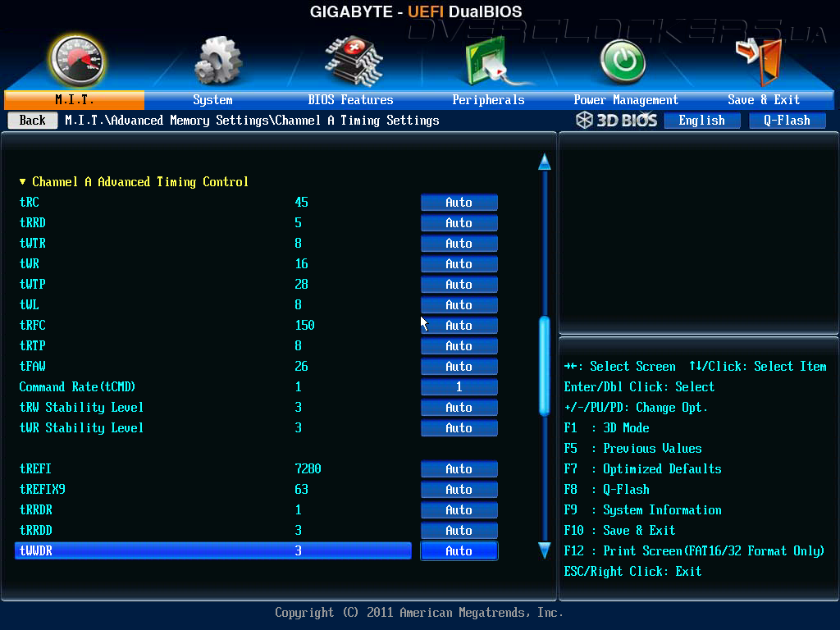Open tREFIX9 Auto option dropdown

tap(459, 490)
